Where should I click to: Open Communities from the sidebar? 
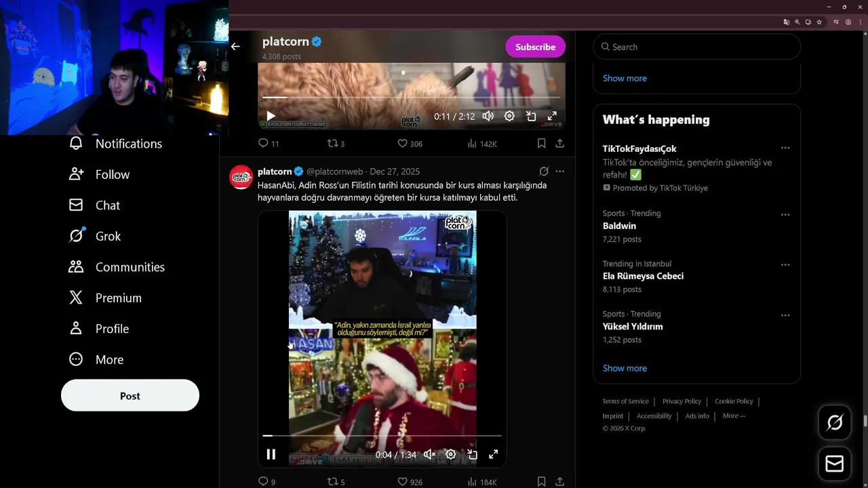[x=117, y=267]
